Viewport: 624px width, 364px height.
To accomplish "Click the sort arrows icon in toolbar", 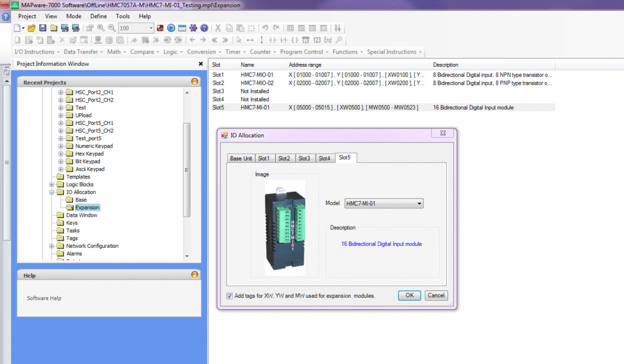I will tap(338, 28).
